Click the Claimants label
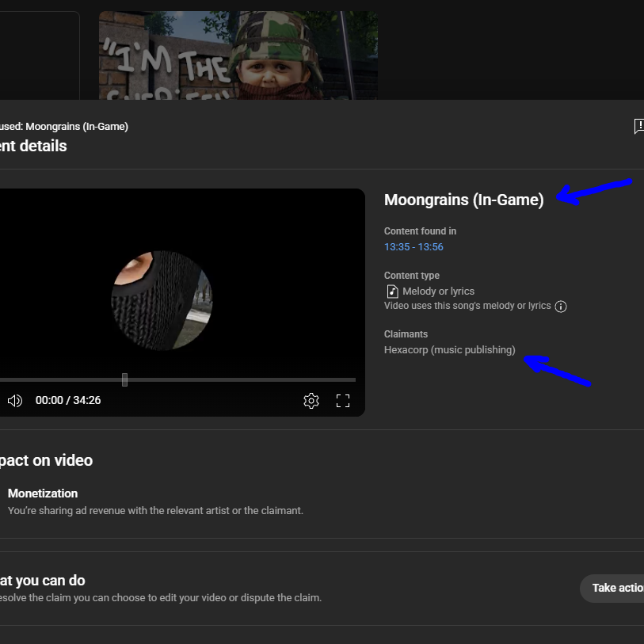Screen dimensions: 644x644 (406, 334)
